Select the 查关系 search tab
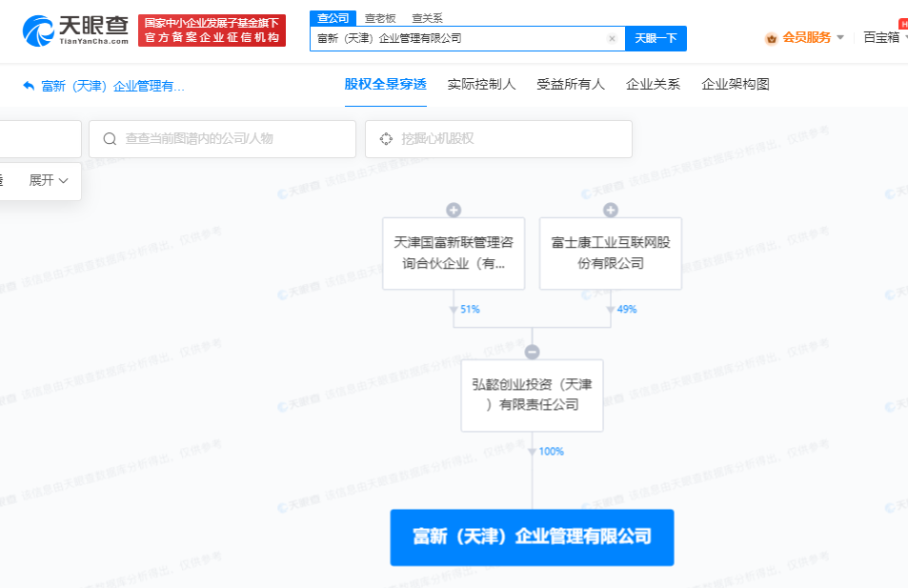Viewport: 908px width, 588px height. tap(427, 18)
